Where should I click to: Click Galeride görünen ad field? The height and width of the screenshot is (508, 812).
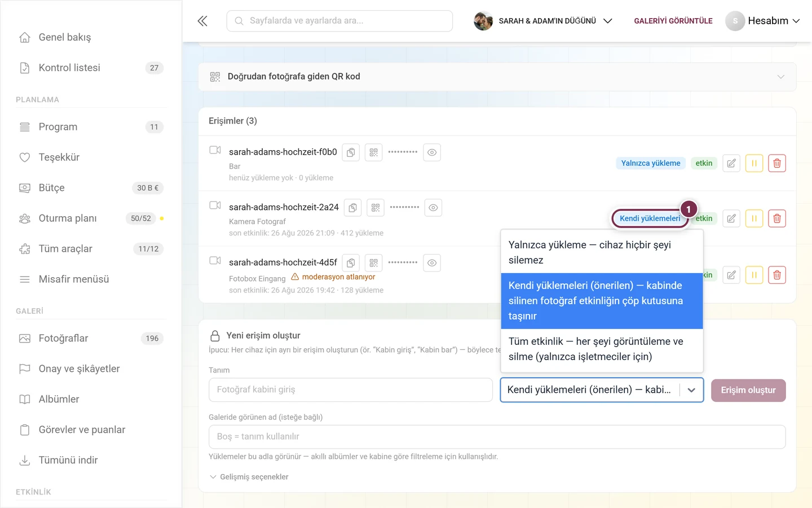coord(497,437)
